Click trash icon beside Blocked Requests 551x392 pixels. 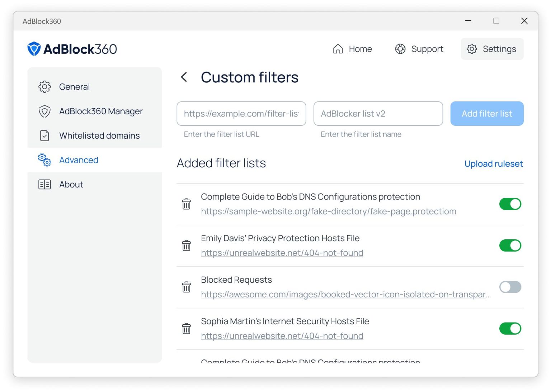coord(186,287)
